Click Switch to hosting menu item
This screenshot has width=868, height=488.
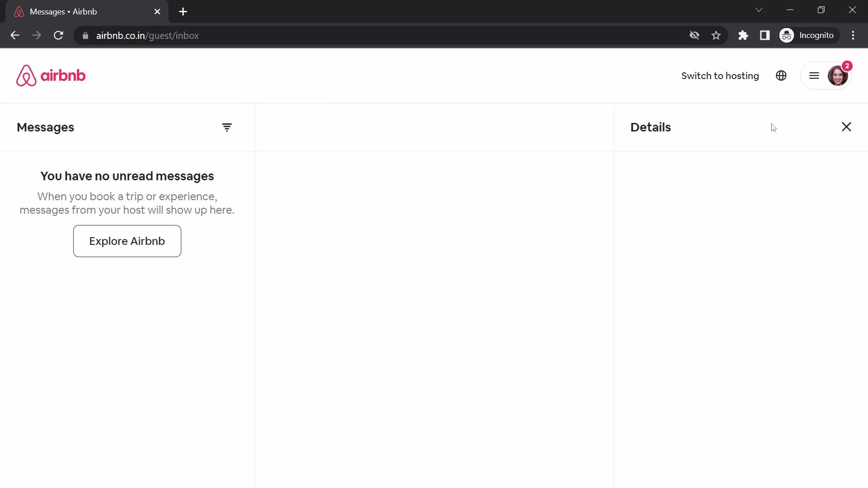(x=720, y=75)
